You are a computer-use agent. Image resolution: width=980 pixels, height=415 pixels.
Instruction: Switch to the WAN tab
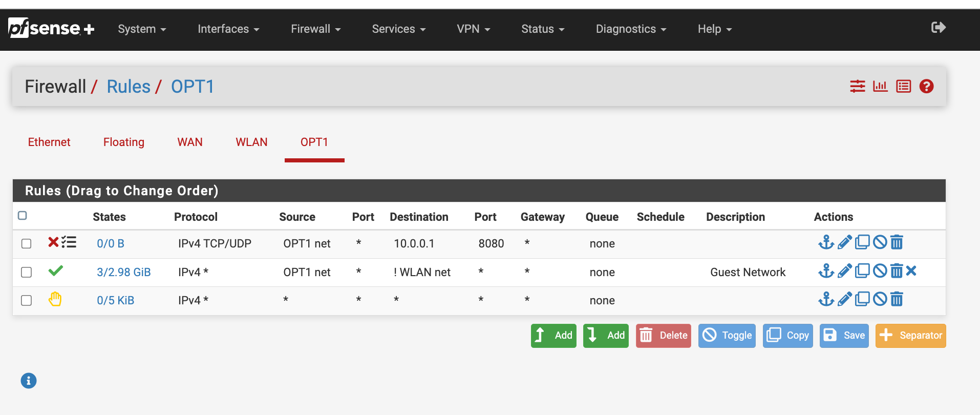(x=190, y=142)
